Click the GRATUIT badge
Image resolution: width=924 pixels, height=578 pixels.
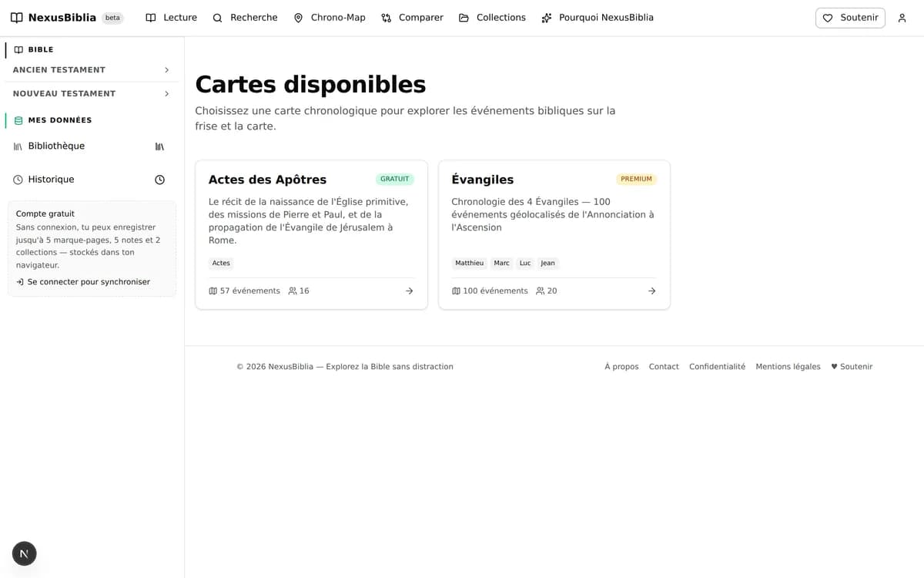pos(395,180)
